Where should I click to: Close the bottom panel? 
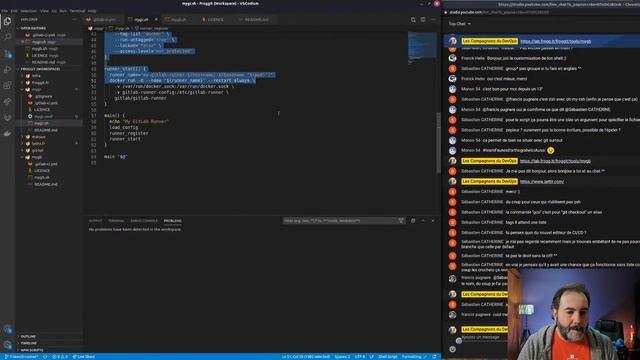coord(433,221)
